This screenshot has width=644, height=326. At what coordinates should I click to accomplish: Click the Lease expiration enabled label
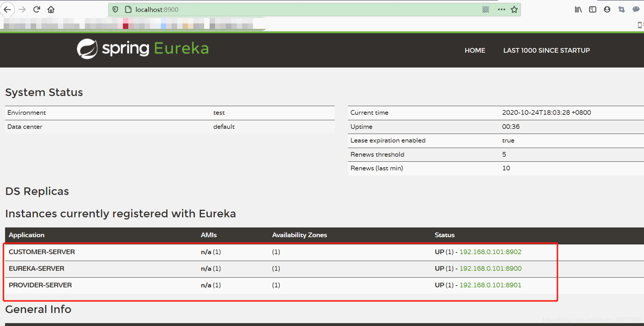[388, 140]
